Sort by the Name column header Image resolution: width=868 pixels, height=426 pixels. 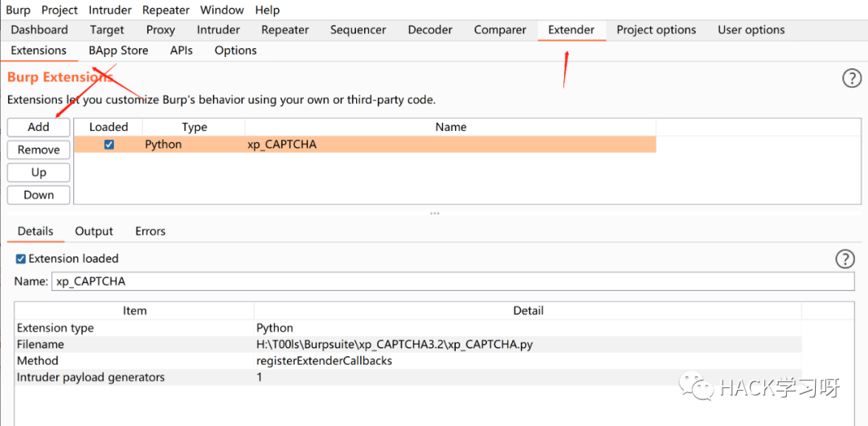click(451, 127)
